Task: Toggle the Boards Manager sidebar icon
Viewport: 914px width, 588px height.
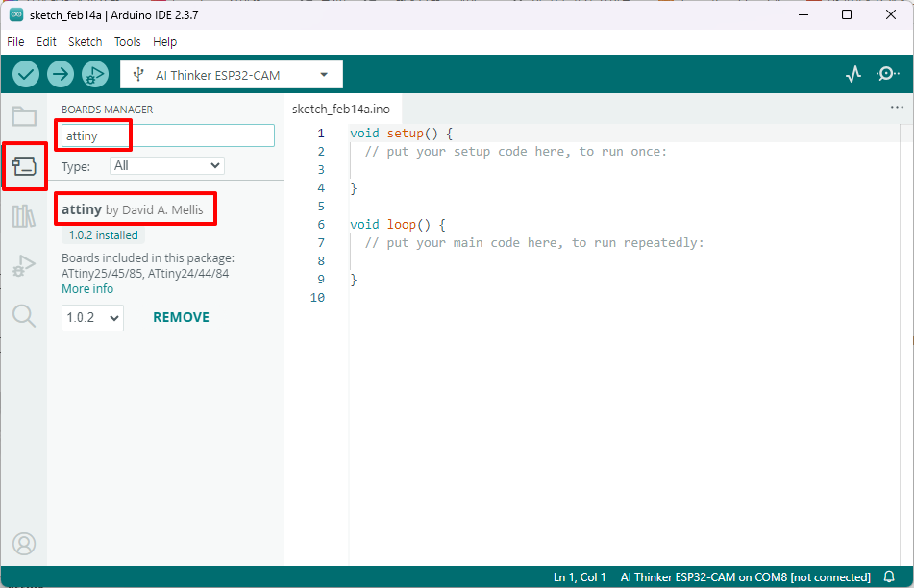Action: coord(24,166)
